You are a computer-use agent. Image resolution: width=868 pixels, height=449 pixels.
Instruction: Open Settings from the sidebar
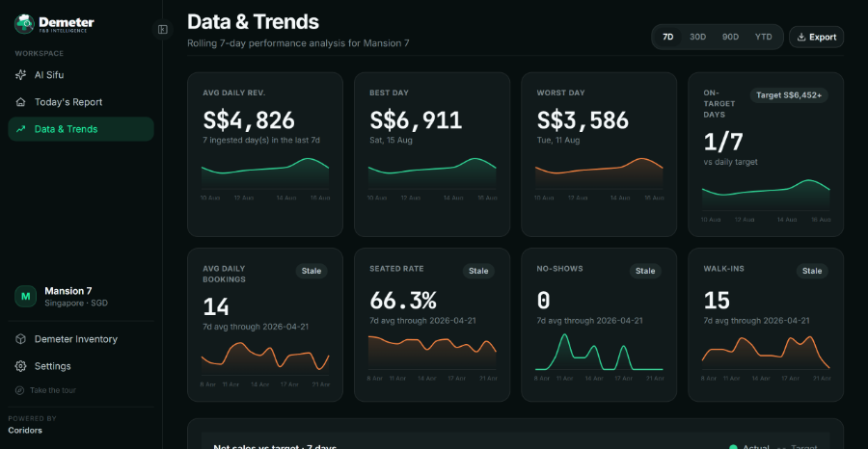click(81, 366)
